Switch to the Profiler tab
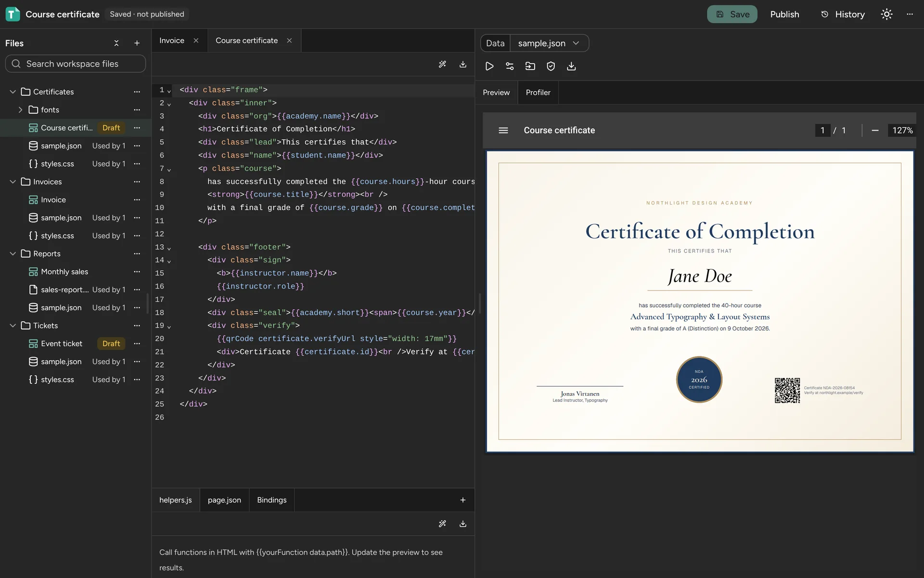Screen dimensions: 924x578 click(x=538, y=92)
